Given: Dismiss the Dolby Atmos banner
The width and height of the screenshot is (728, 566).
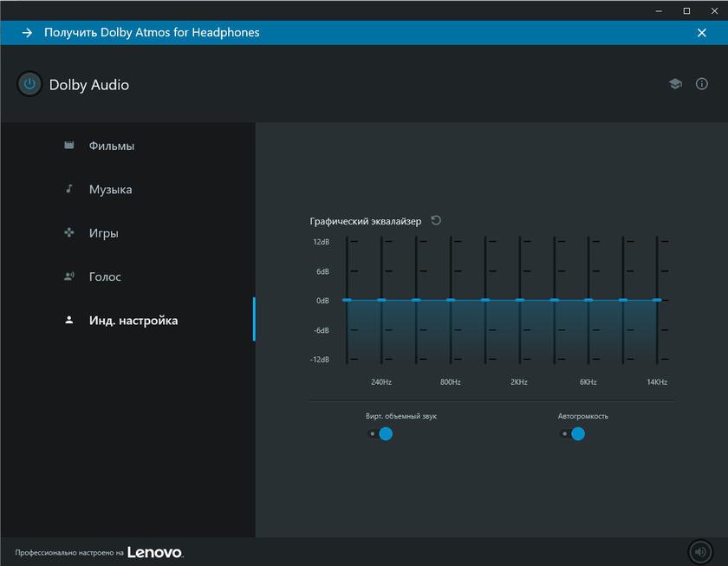Looking at the screenshot, I should click(x=702, y=33).
